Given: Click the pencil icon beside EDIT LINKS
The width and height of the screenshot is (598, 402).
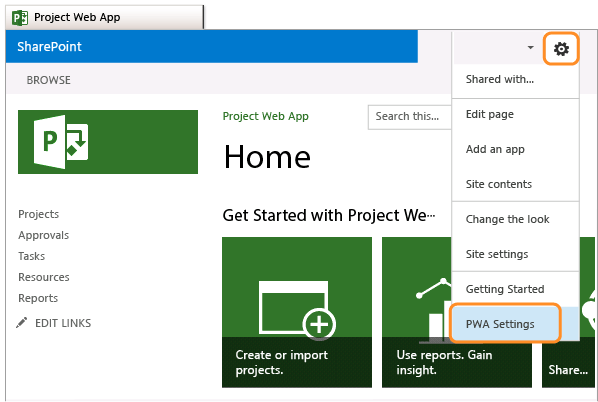Looking at the screenshot, I should [22, 323].
